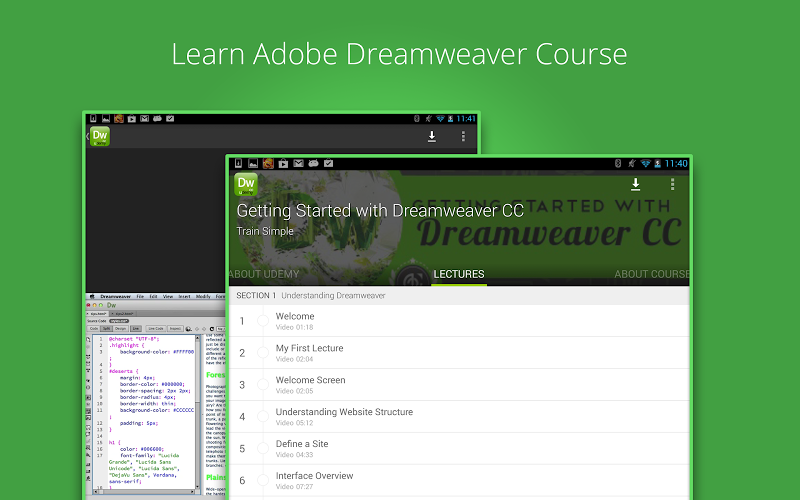Tap the 11:40 clock in the front screen's status bar
The width and height of the screenshot is (800, 500).
[676, 163]
